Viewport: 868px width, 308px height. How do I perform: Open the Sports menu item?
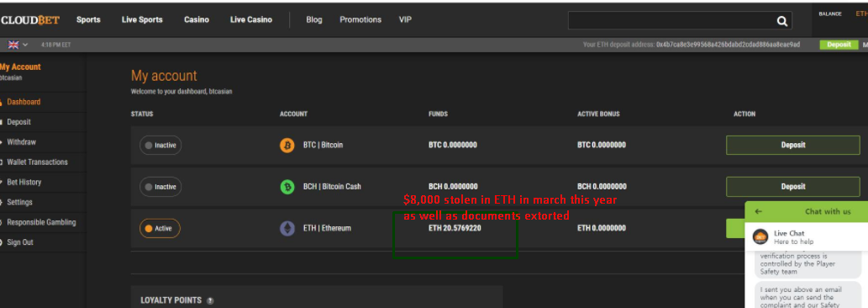pyautogui.click(x=88, y=19)
